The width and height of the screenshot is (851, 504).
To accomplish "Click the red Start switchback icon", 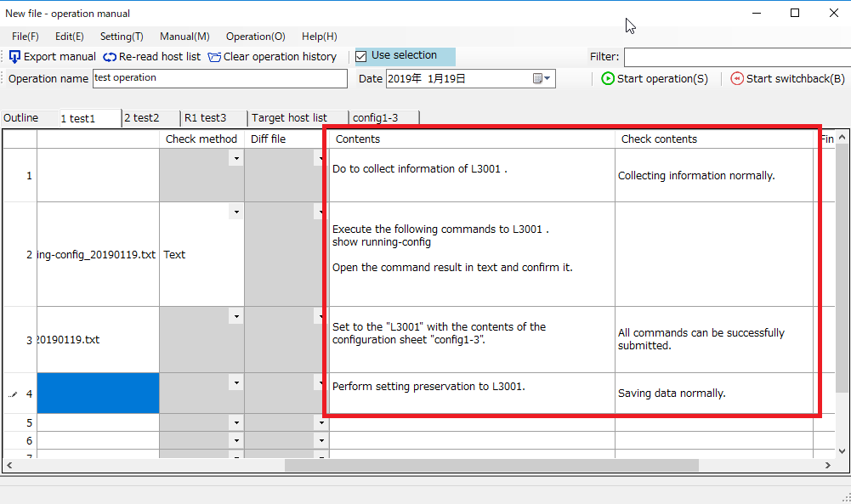I will click(737, 79).
